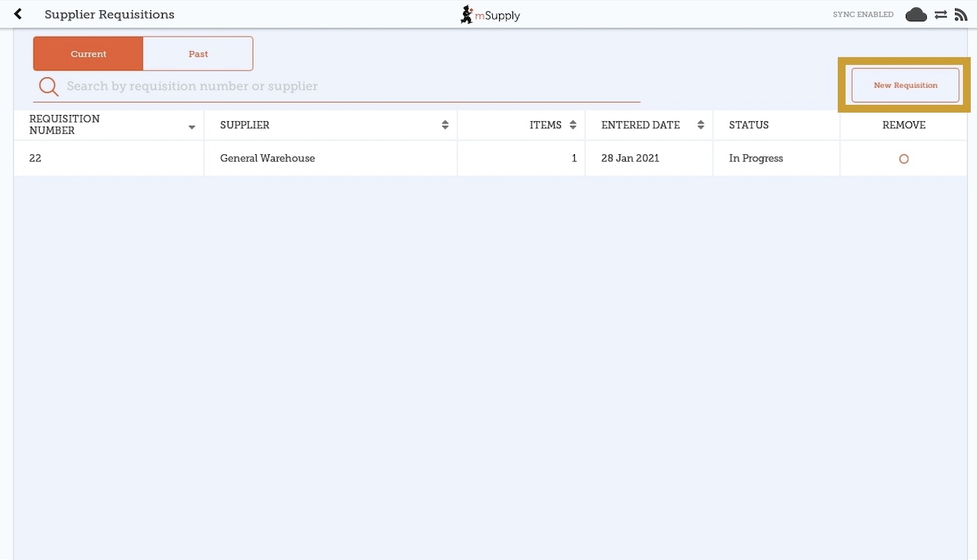This screenshot has width=977, height=560.
Task: Click the signal feed icon
Action: (x=961, y=15)
